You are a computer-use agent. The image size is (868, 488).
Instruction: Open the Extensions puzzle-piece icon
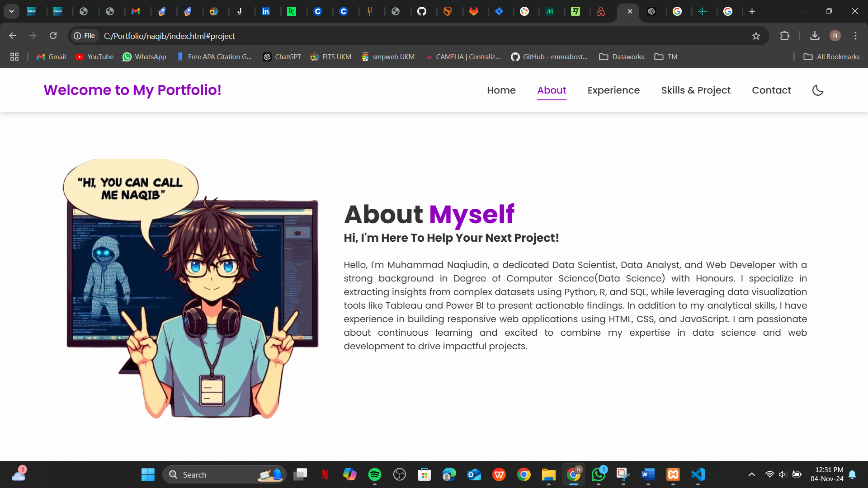pos(785,36)
